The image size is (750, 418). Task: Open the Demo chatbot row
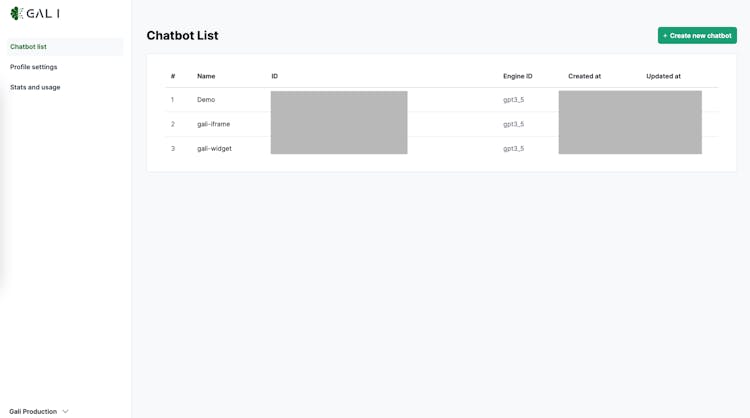206,100
